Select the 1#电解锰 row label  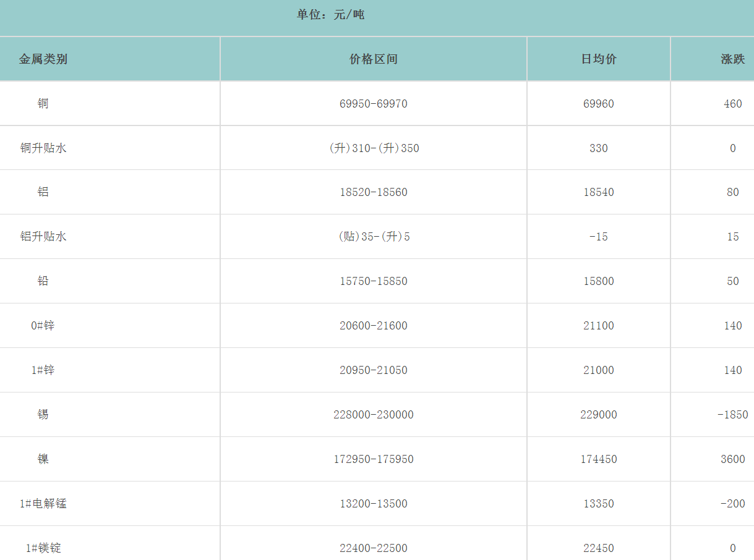[43, 504]
